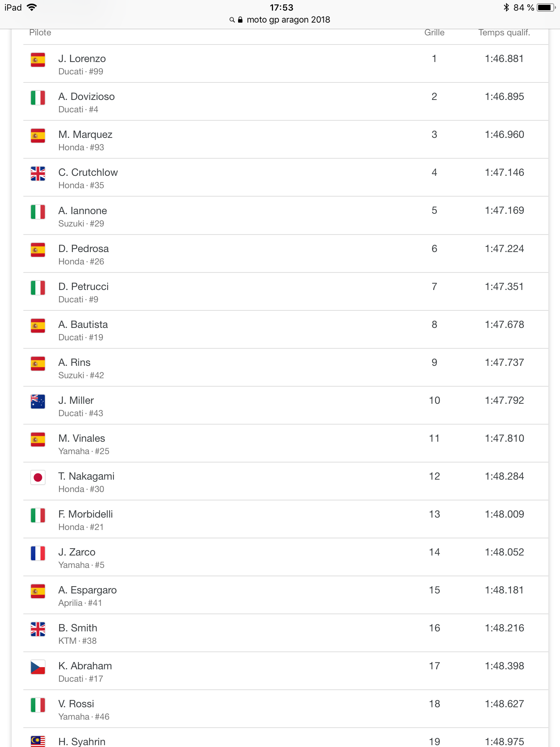Select the Temps qualif. column header

coord(504,32)
